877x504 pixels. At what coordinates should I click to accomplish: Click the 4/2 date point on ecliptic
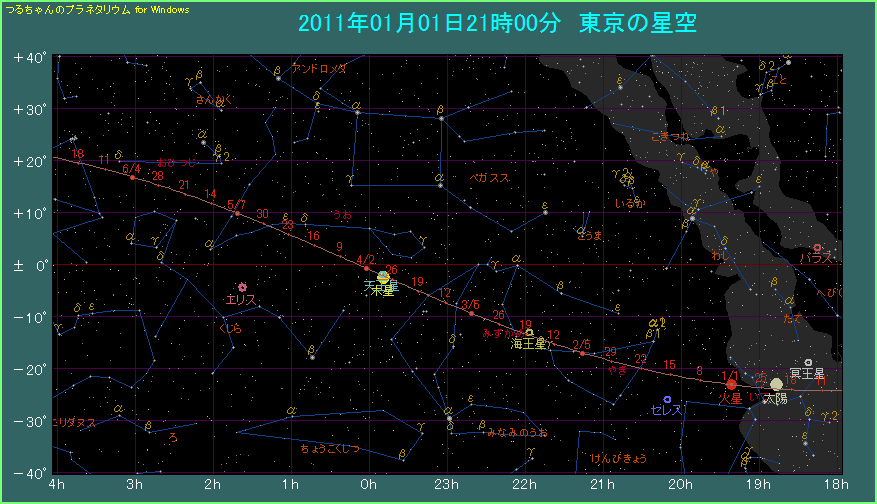point(367,269)
